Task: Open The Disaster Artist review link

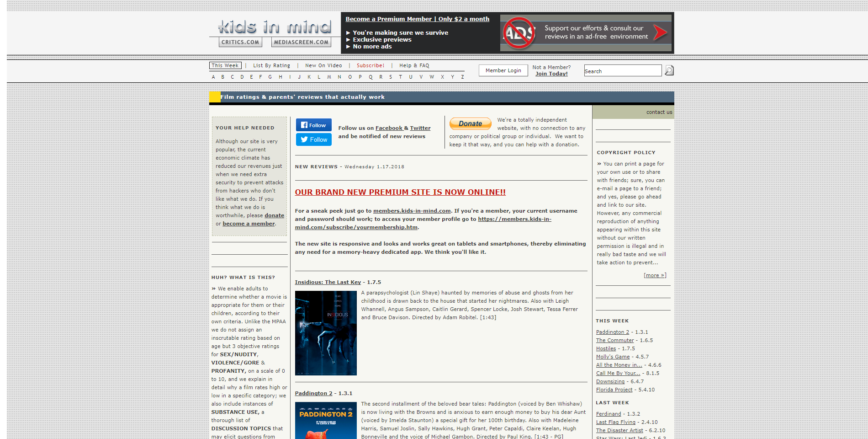Action: click(x=619, y=430)
